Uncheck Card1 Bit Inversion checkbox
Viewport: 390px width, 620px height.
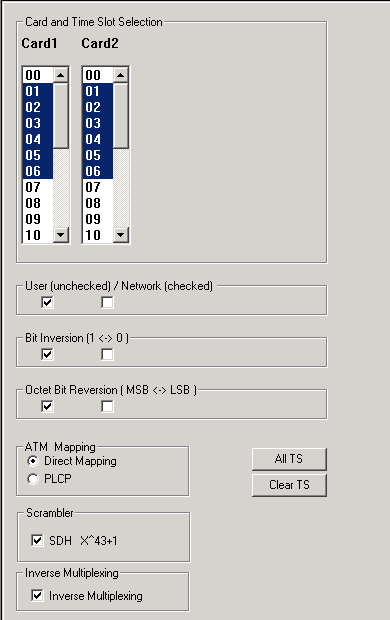47,355
